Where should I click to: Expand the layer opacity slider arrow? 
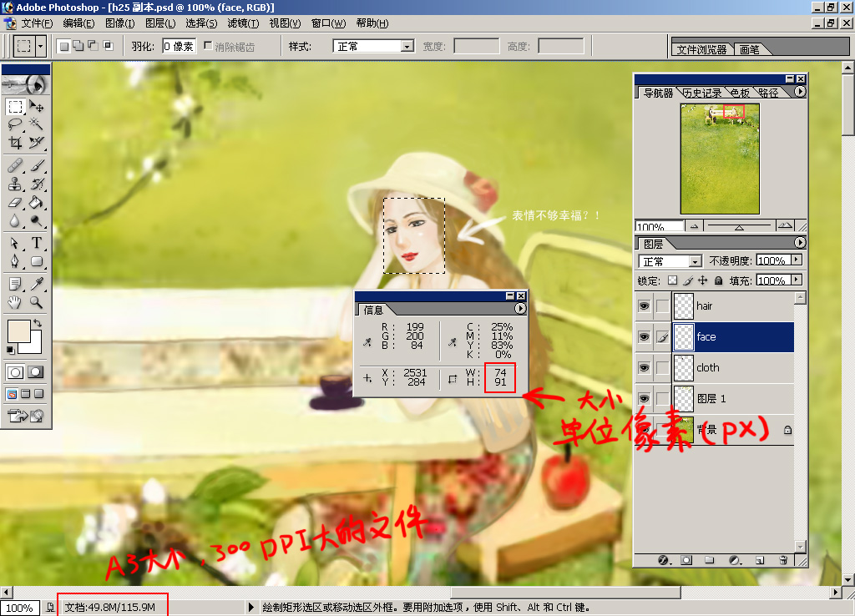coord(797,260)
